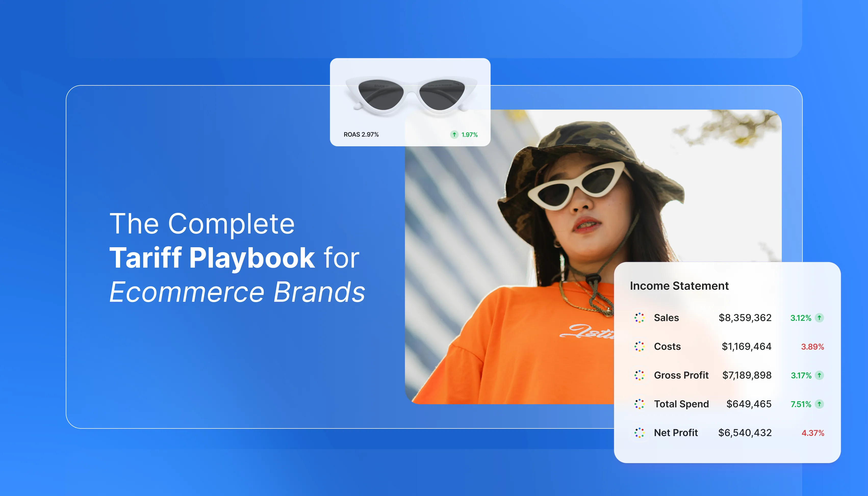This screenshot has height=496, width=868.
Task: Click the Net Profit percentage 4.37%
Action: [x=813, y=433]
